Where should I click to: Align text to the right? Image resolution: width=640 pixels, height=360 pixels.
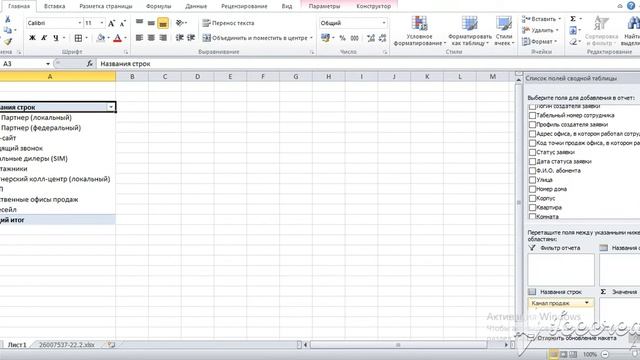163,38
